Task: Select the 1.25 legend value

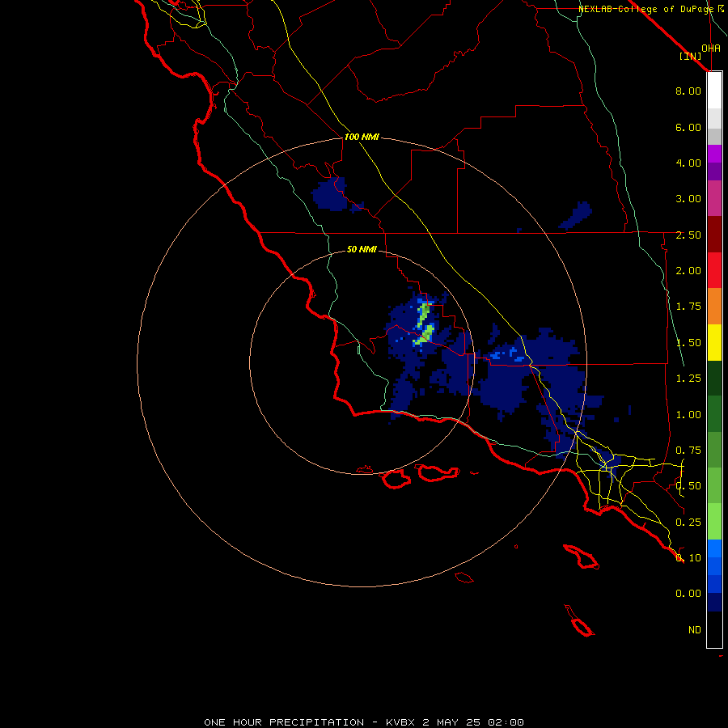Action: click(x=688, y=379)
